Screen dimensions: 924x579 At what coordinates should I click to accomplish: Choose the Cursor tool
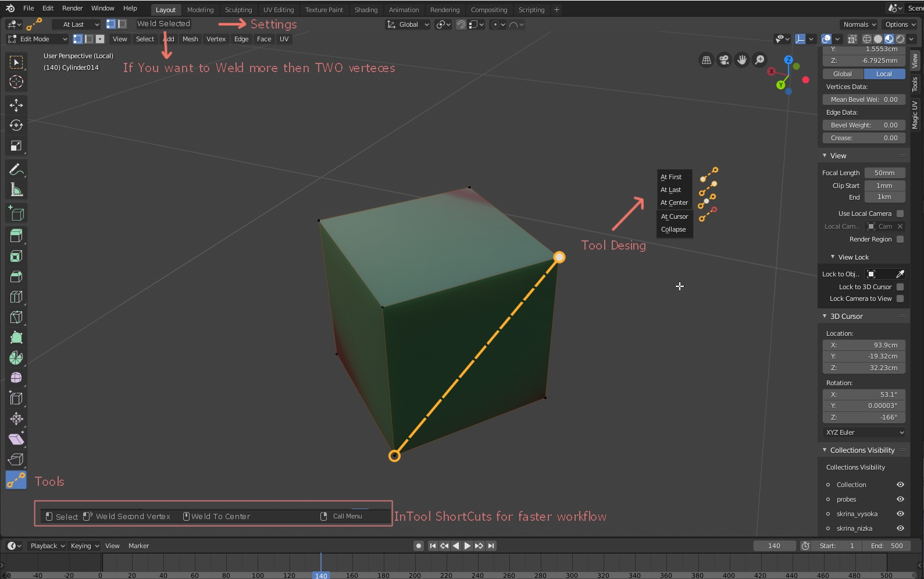tap(16, 82)
